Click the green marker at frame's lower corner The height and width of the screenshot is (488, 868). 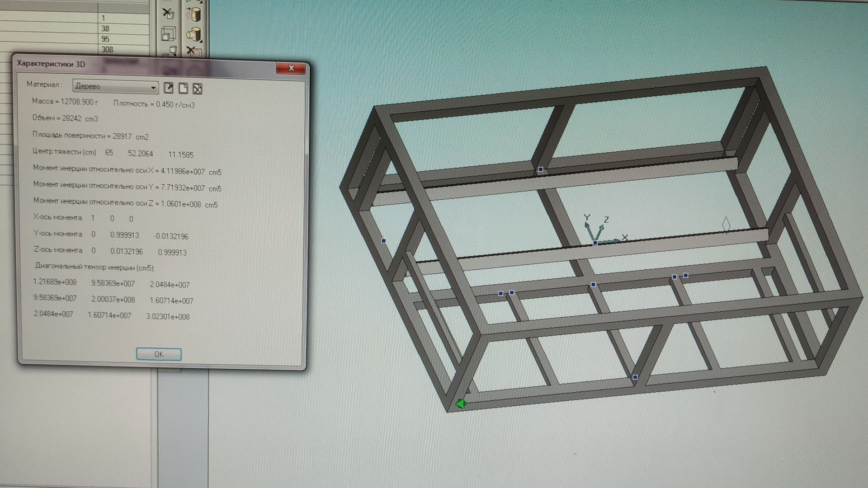[461, 404]
